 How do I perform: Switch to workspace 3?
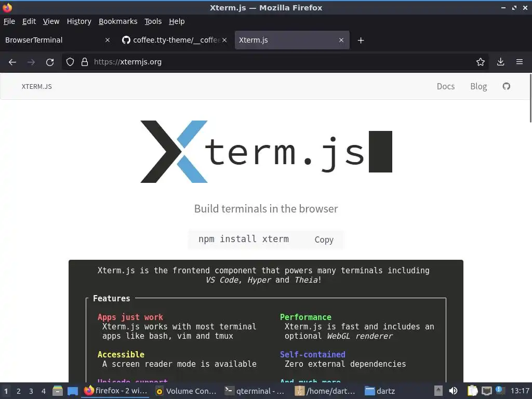pos(31,391)
